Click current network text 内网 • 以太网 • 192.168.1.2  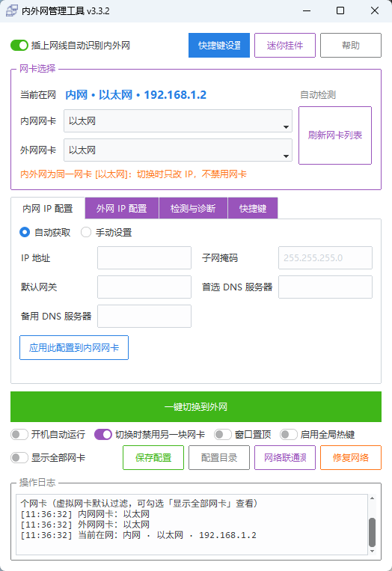coord(135,95)
